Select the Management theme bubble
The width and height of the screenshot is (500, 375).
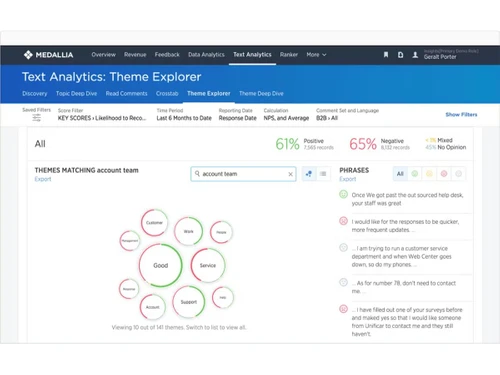tap(130, 241)
